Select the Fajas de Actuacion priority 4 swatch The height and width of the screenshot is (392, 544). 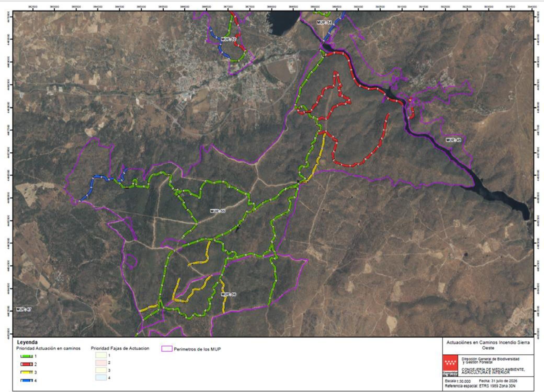click(101, 378)
